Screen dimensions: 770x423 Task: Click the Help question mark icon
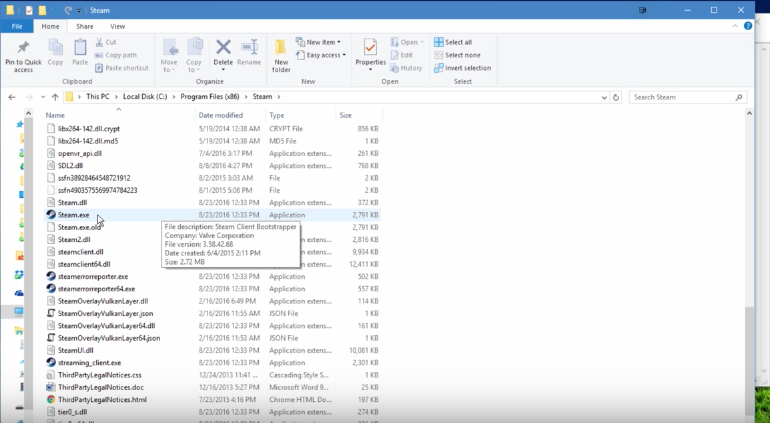point(748,26)
